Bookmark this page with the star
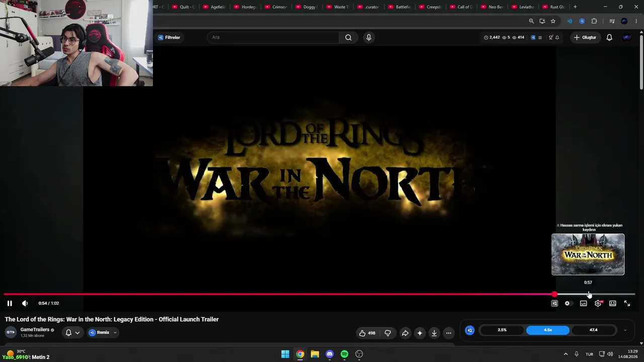 [x=553, y=21]
